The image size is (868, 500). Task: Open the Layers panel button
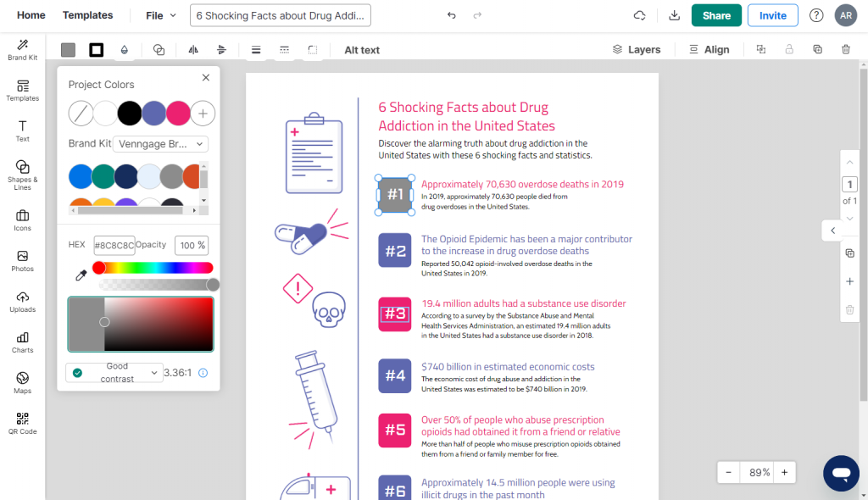tap(637, 49)
